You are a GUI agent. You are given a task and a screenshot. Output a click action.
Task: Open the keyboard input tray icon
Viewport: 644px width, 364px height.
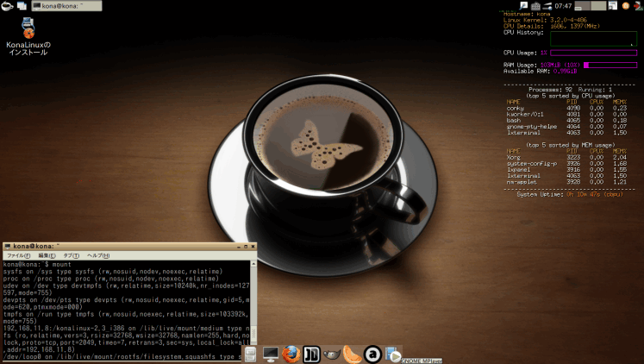coord(535,6)
